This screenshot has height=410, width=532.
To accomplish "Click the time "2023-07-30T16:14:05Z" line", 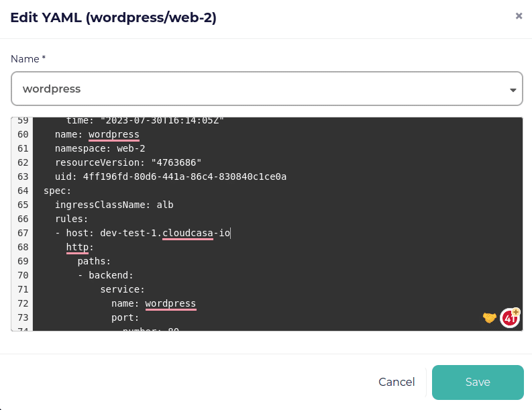I will pyautogui.click(x=145, y=121).
